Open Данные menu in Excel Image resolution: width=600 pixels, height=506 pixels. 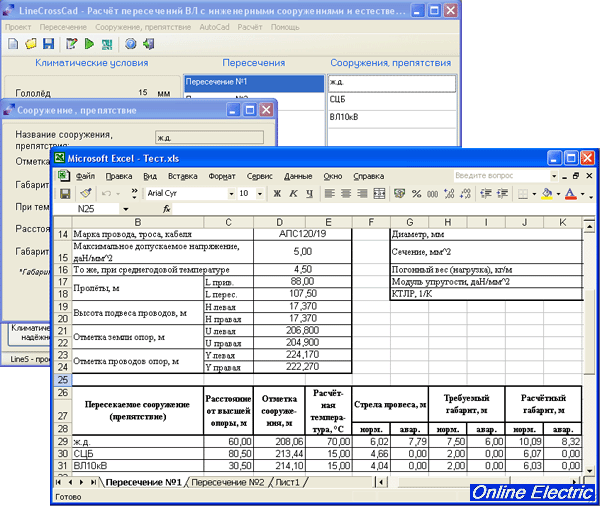298,176
